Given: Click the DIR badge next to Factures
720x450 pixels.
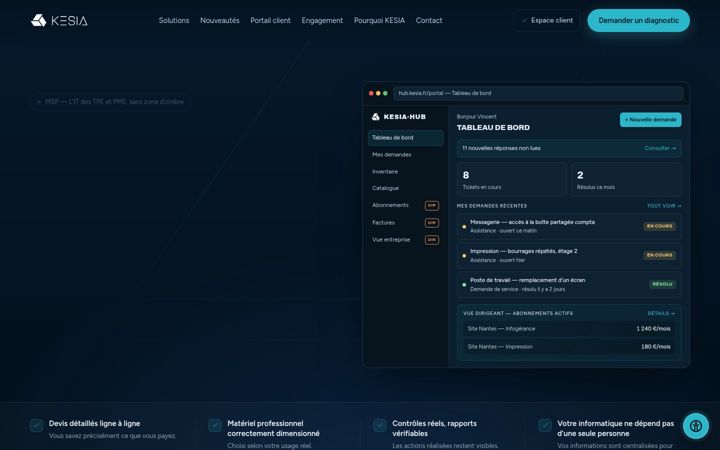Looking at the screenshot, I should tap(432, 223).
